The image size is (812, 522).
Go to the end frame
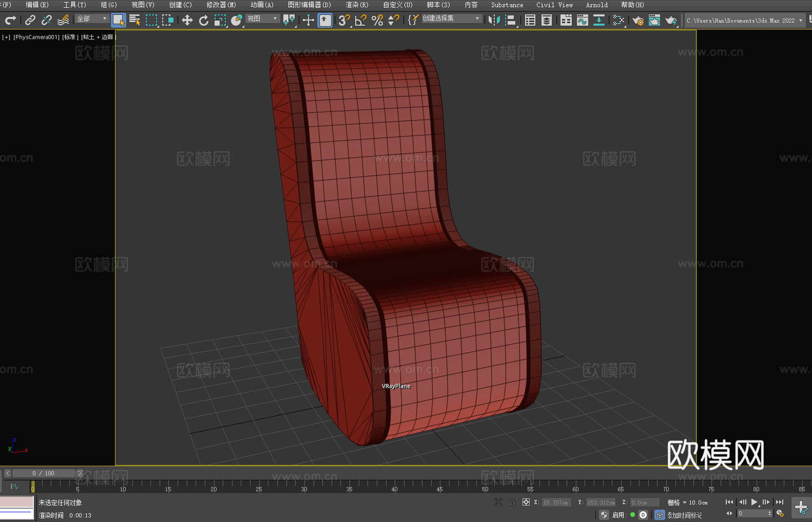pos(779,502)
